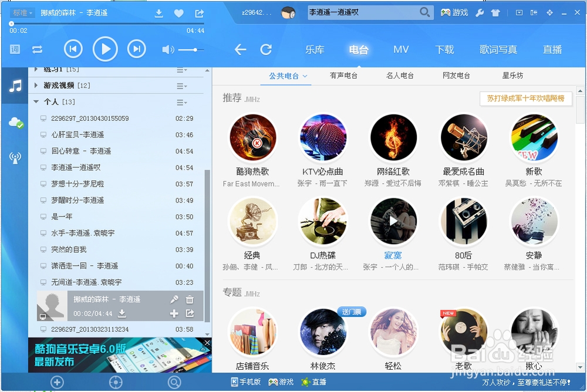Open the 游戏 games button in the top bar
The image size is (587, 392).
(454, 13)
